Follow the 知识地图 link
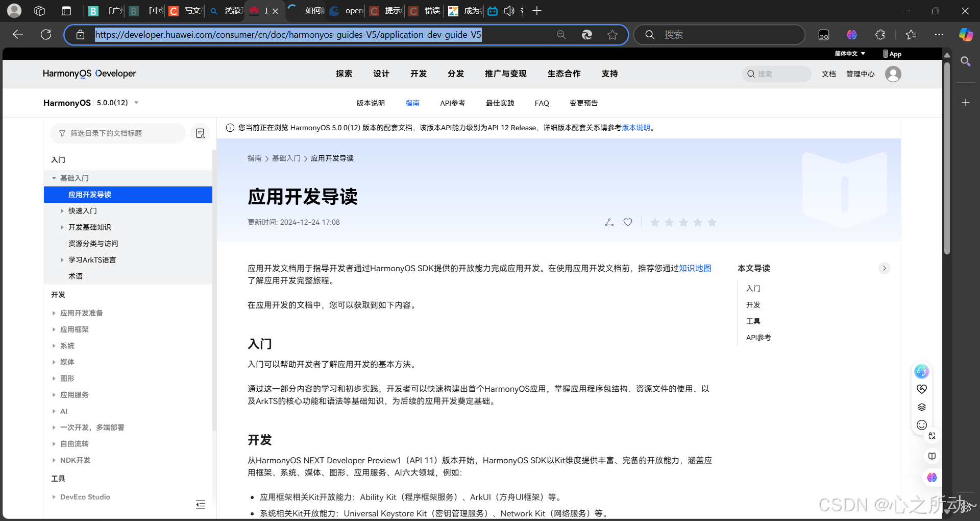980x521 pixels. tap(695, 268)
